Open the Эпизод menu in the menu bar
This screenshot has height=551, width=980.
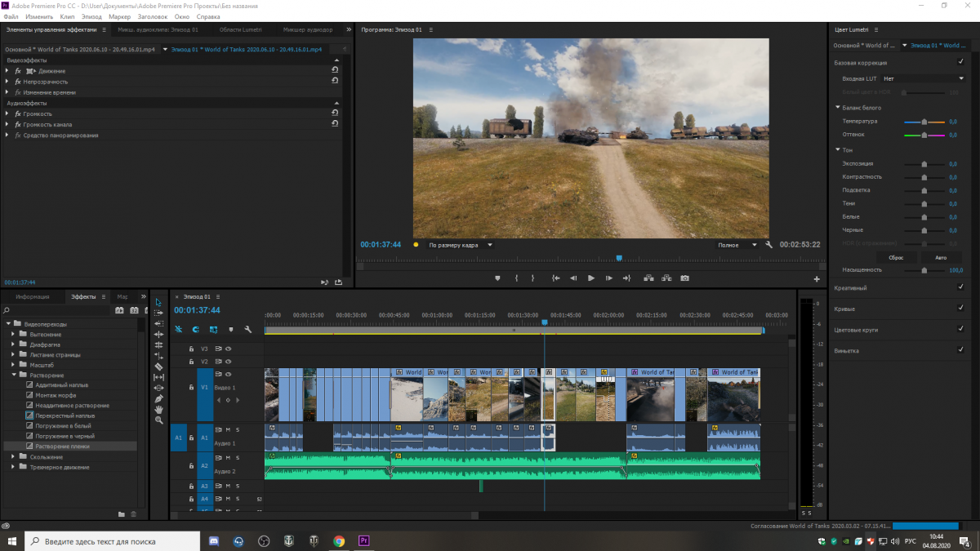[91, 16]
